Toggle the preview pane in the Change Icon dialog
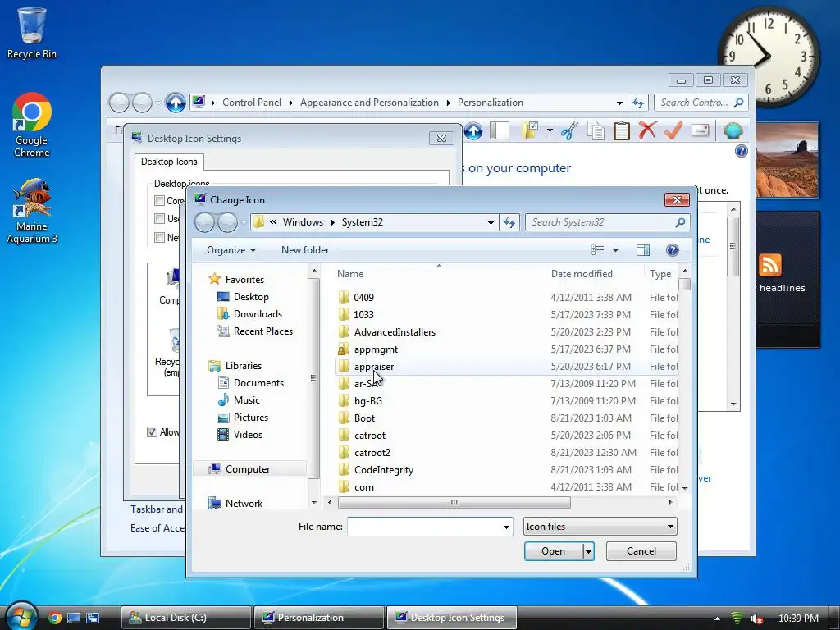840x630 pixels. point(643,250)
